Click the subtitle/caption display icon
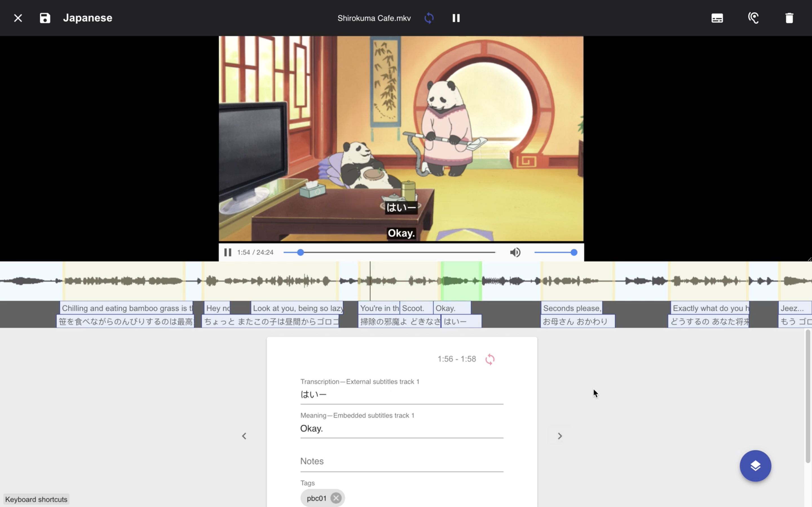The height and width of the screenshot is (507, 812). (717, 17)
